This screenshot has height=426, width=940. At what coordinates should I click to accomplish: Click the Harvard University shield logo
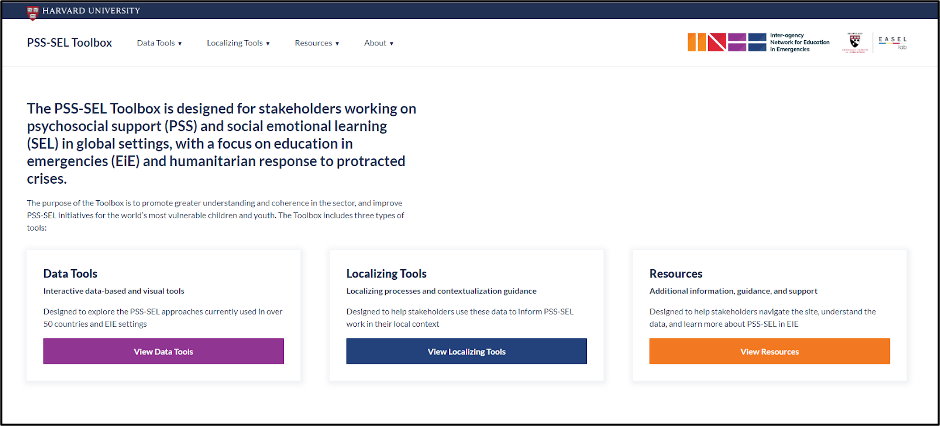tap(33, 11)
